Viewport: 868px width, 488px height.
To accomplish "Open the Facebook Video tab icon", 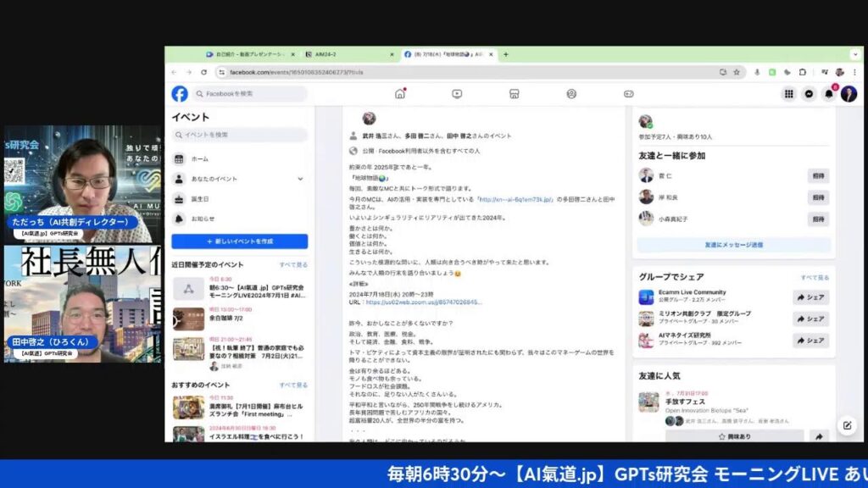I will pos(457,94).
